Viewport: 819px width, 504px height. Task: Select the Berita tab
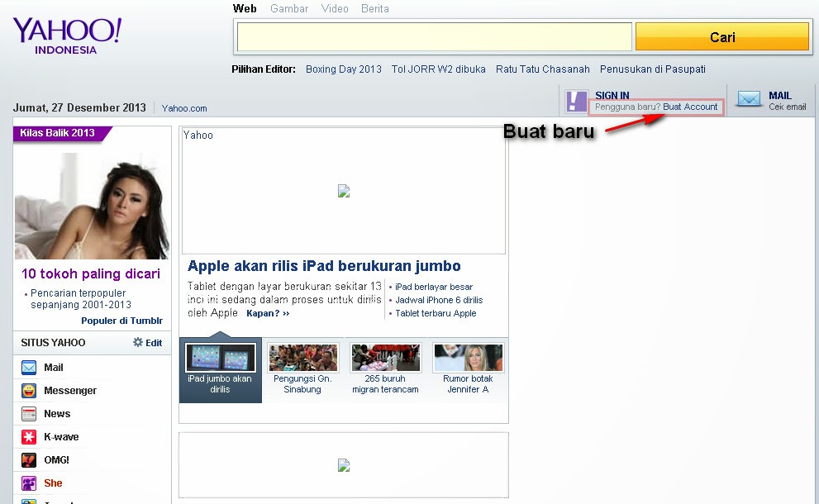coord(374,8)
